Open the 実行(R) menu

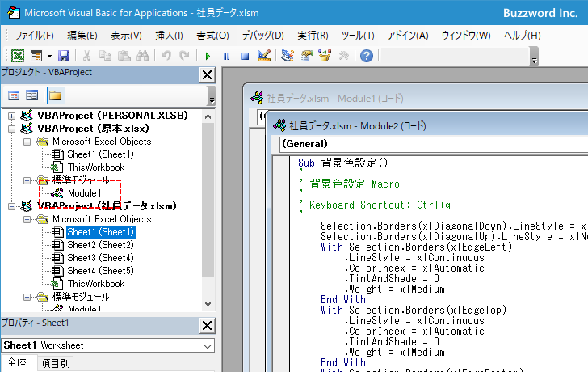pyautogui.click(x=313, y=36)
